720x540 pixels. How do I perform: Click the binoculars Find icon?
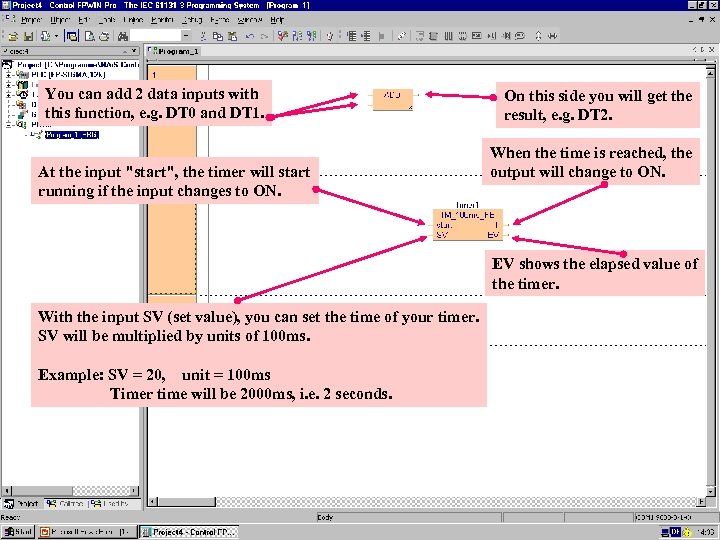[122, 36]
